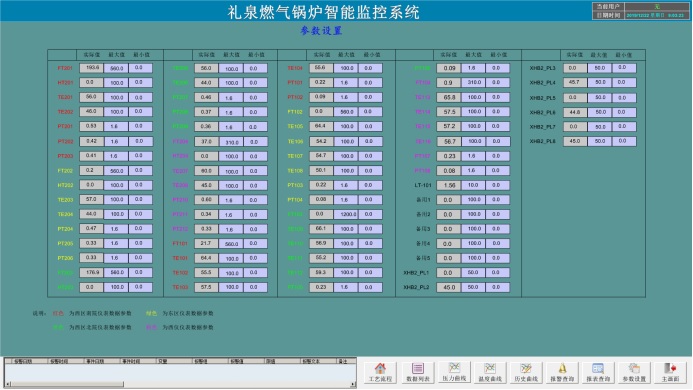This screenshot has height=390, width=693.
Task: Show the 温度曲线 chart
Action: click(490, 373)
